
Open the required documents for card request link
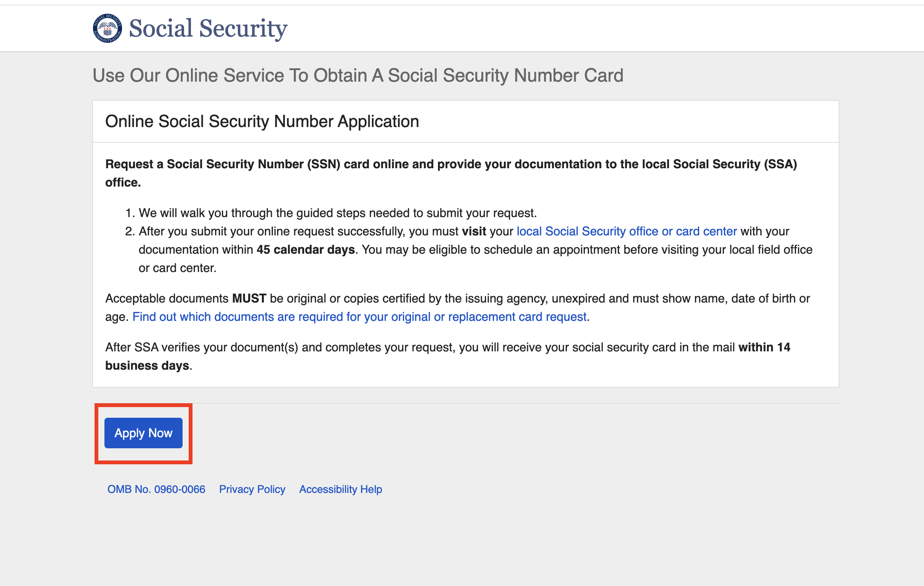click(x=359, y=316)
